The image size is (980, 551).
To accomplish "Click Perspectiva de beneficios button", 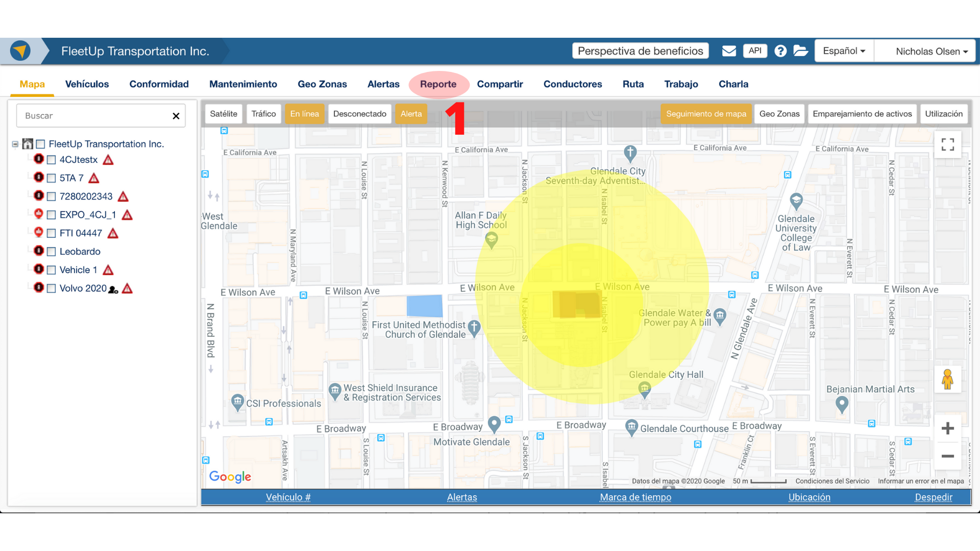I will (x=641, y=51).
